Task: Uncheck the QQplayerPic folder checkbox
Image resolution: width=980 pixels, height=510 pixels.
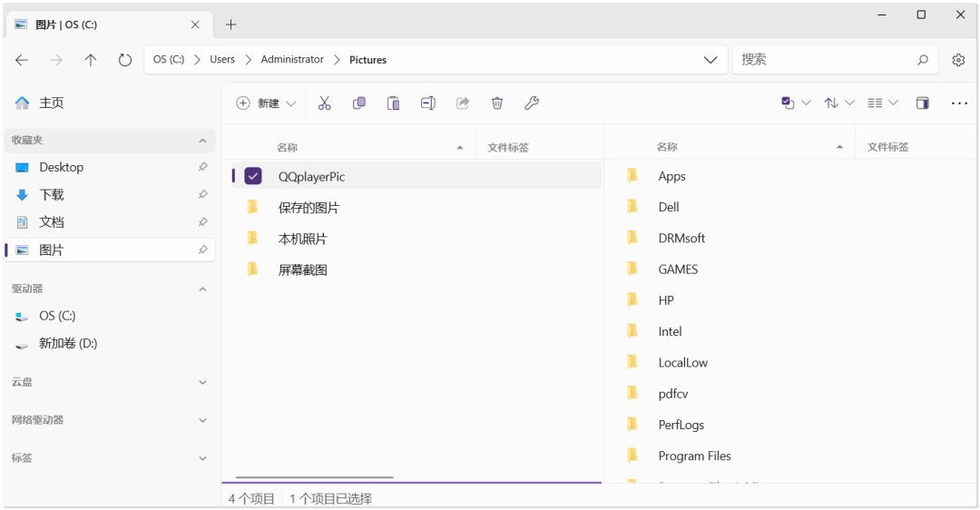Action: pos(253,176)
